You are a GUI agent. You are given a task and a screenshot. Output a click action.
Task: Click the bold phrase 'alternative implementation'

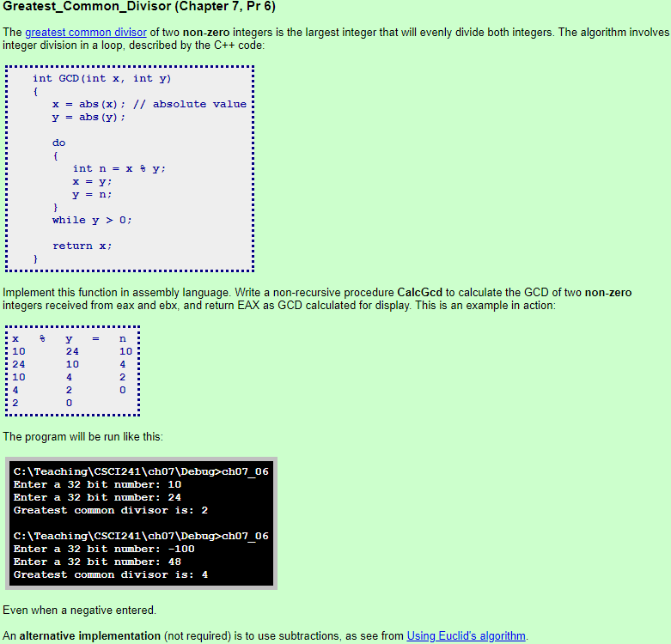(90, 636)
